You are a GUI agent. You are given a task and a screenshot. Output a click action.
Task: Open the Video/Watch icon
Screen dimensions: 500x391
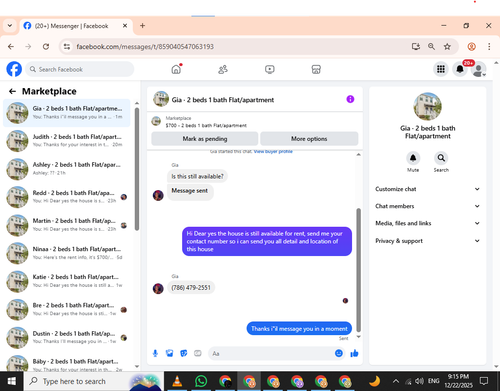[270, 69]
